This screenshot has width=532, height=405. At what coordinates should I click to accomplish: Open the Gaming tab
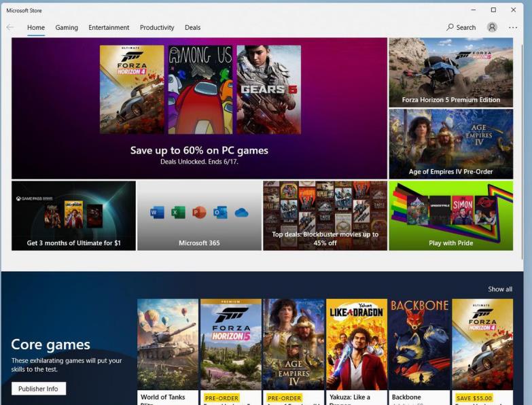tap(67, 27)
